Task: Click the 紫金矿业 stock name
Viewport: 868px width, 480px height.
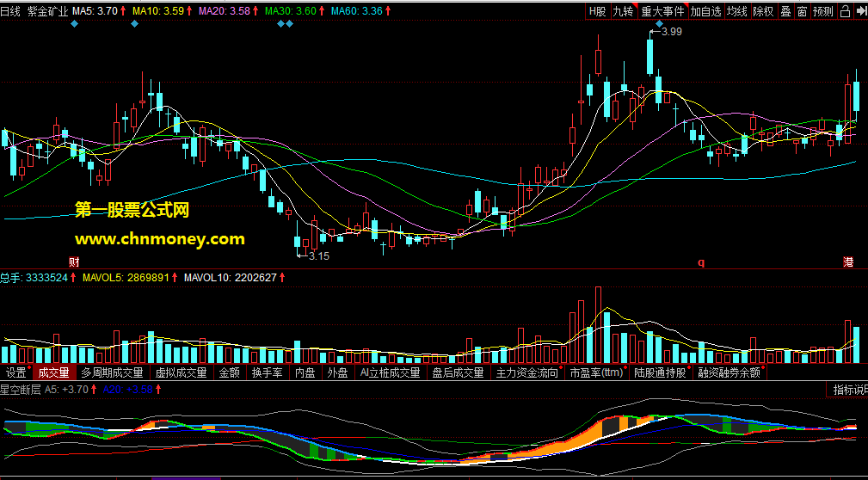Action: coord(48,10)
